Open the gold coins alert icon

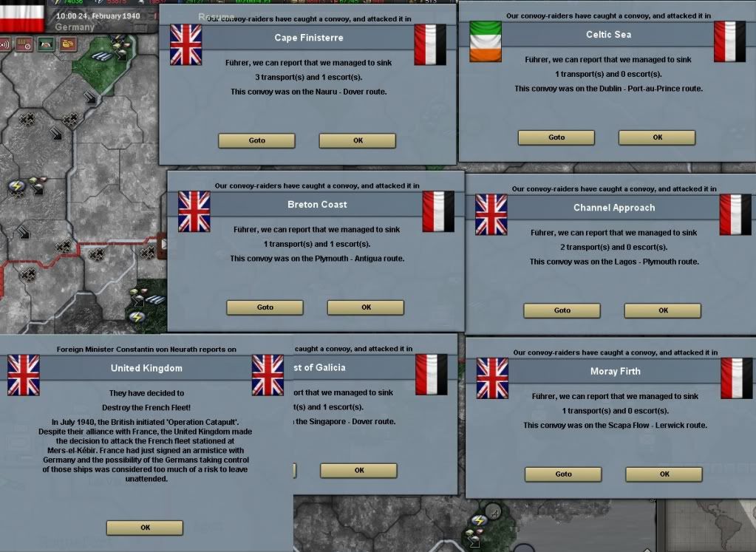pyautogui.click(x=68, y=45)
